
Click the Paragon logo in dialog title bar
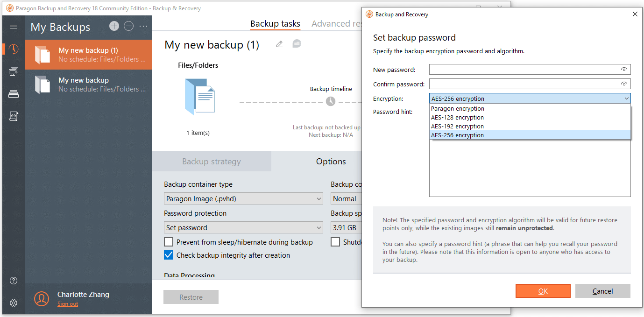[x=369, y=14]
